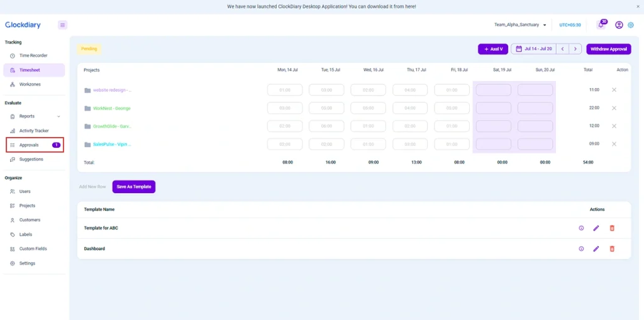
Task: Remove the SalesPulse row
Action: coord(614,144)
